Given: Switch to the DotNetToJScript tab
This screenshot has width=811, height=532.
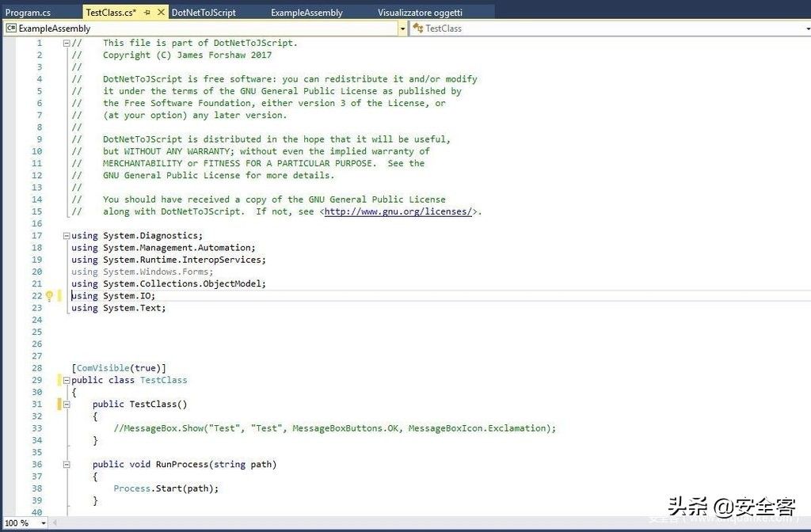Looking at the screenshot, I should click(x=204, y=13).
